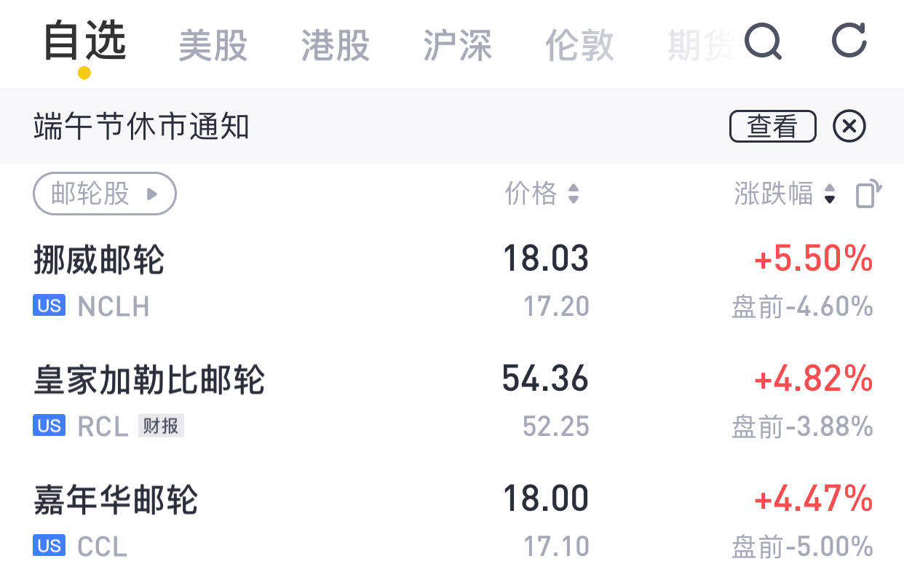Click the US badge beside RCL
The image size is (904, 588).
click(x=49, y=425)
